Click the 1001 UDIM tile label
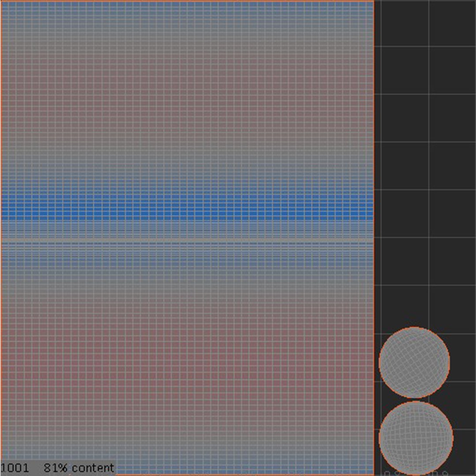The width and height of the screenshot is (476, 476). pos(15,468)
